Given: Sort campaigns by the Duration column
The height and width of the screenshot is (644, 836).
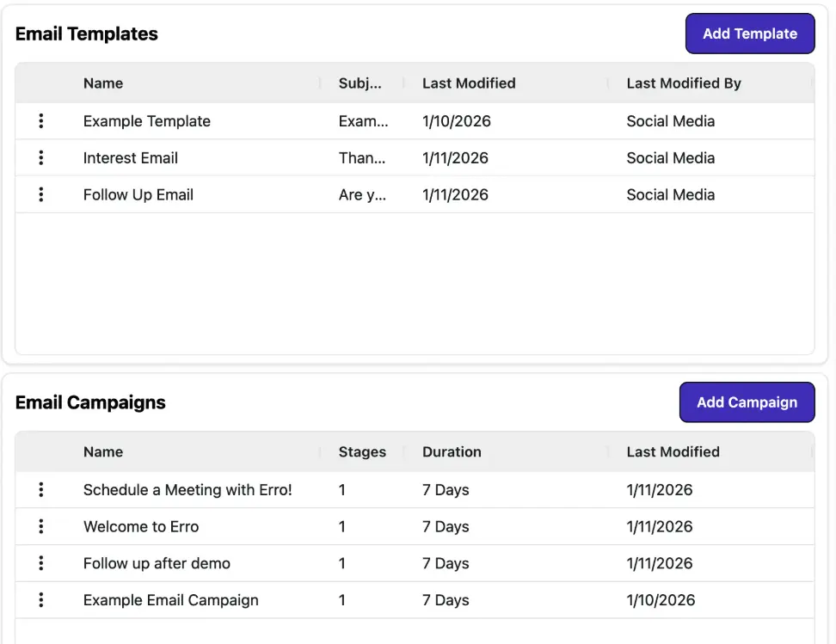Looking at the screenshot, I should 452,451.
